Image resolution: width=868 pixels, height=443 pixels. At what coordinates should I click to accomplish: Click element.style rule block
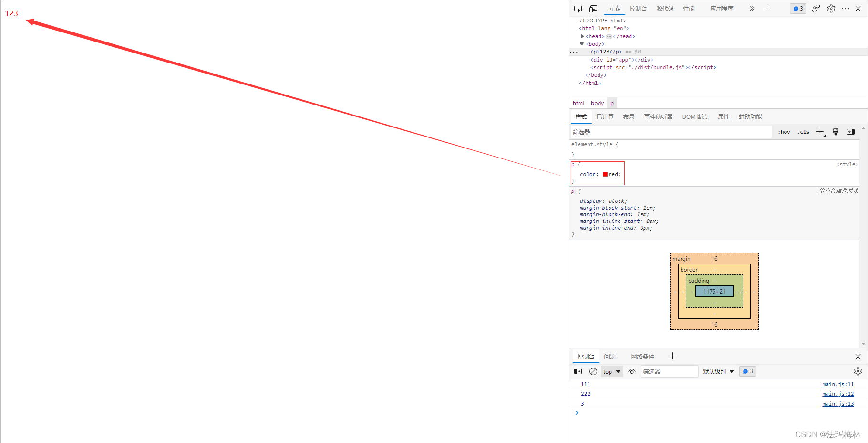pyautogui.click(x=714, y=149)
